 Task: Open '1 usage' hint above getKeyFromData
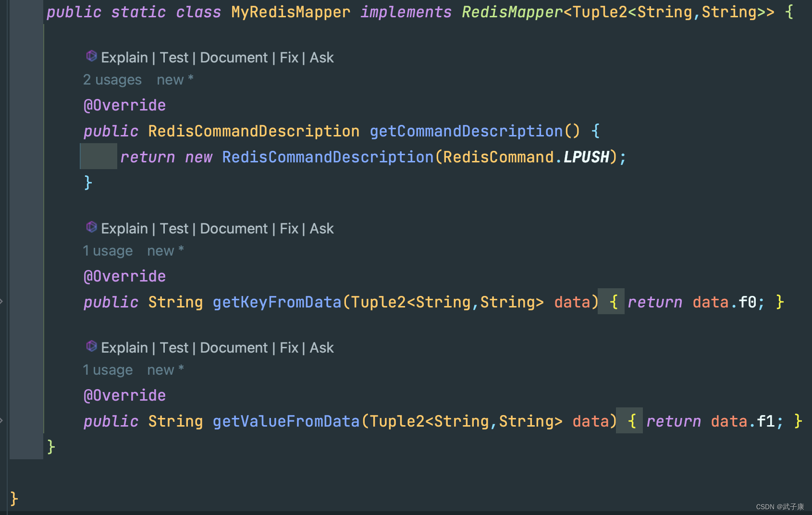pyautogui.click(x=108, y=251)
